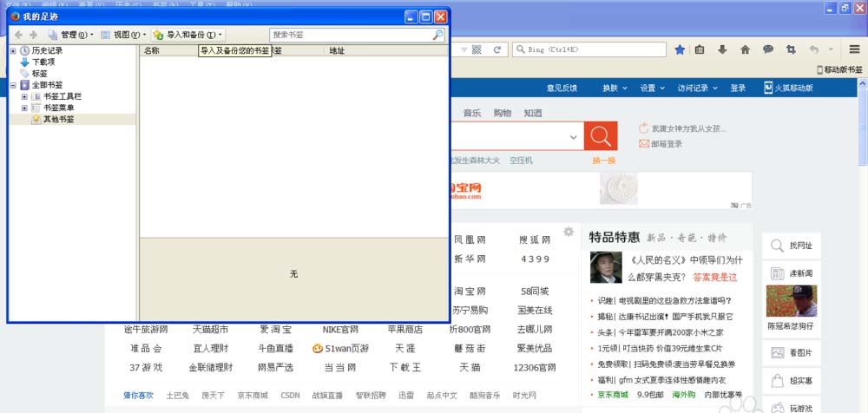Click 意见反馈 in the blue page header
This screenshot has width=868, height=413.
click(x=562, y=88)
